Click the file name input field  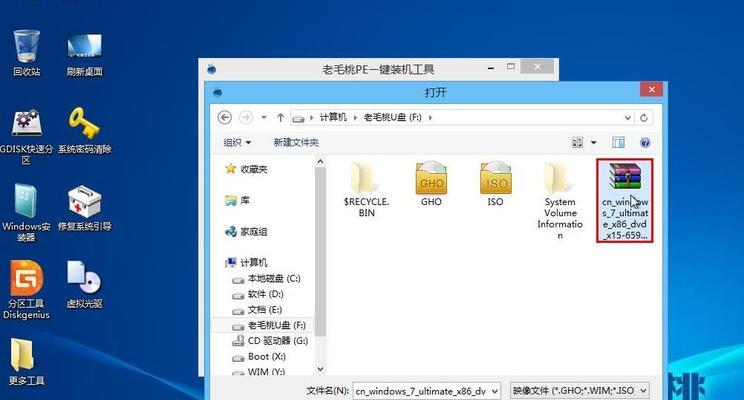(x=422, y=391)
